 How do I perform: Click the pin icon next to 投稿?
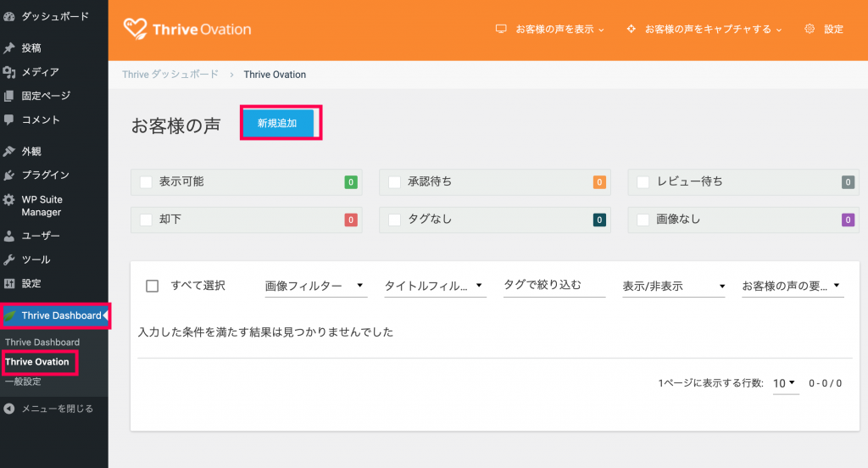8,48
